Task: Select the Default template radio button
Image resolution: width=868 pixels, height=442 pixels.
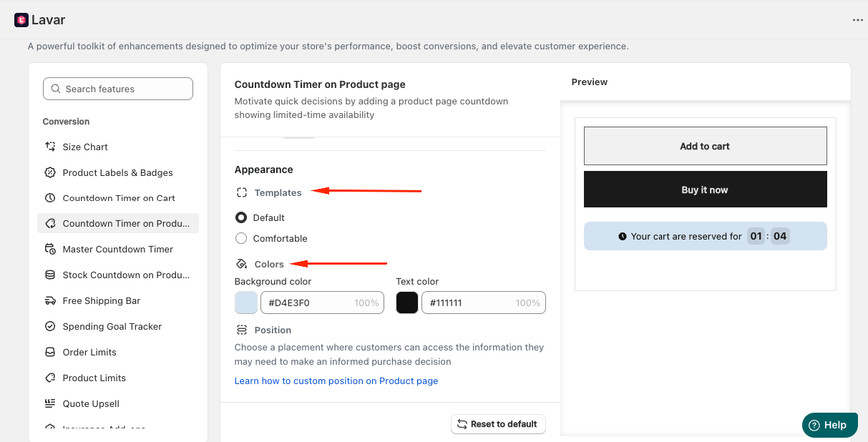Action: [241, 217]
